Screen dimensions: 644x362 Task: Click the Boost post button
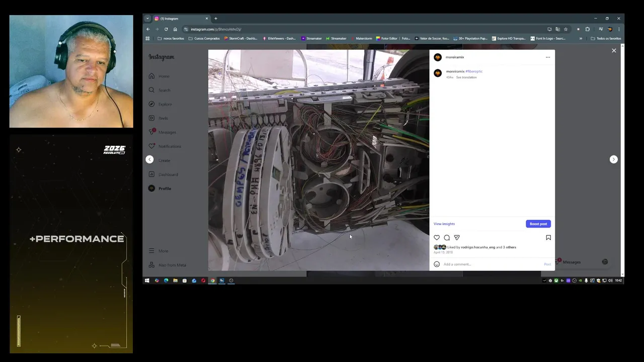point(538,224)
